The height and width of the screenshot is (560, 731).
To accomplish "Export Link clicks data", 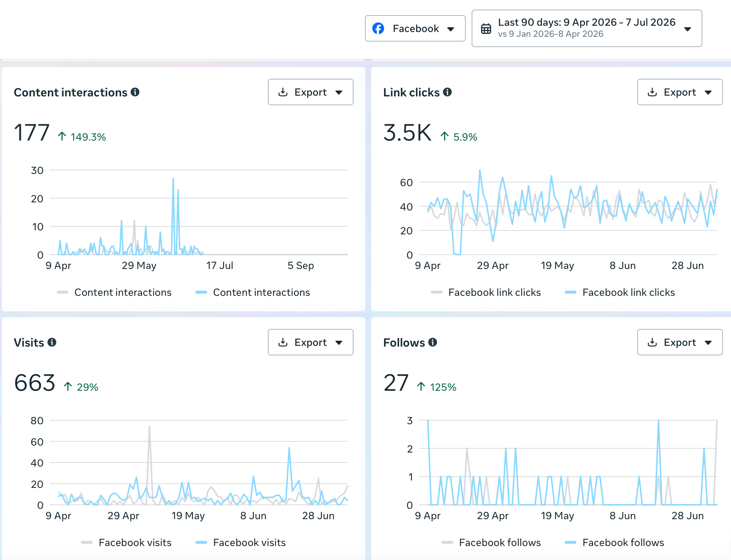I will [680, 92].
